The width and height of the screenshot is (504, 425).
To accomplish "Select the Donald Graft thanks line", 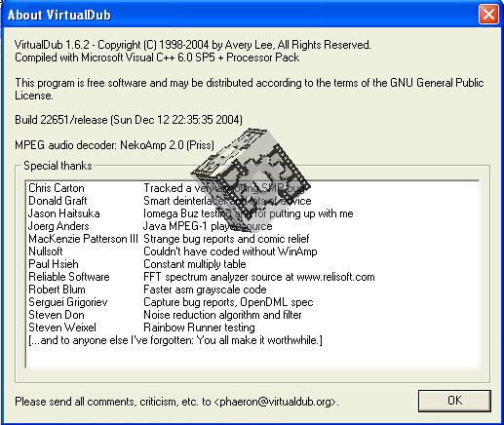I will pyautogui.click(x=252, y=201).
